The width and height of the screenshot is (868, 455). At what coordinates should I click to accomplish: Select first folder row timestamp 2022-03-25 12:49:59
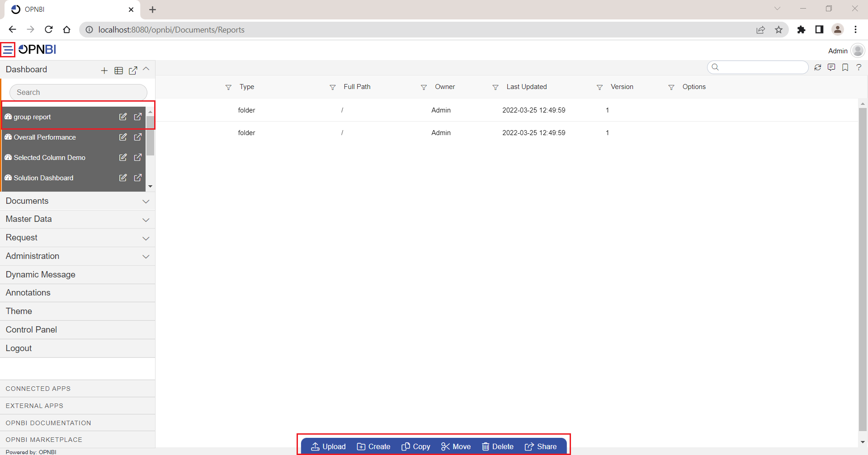click(x=533, y=110)
